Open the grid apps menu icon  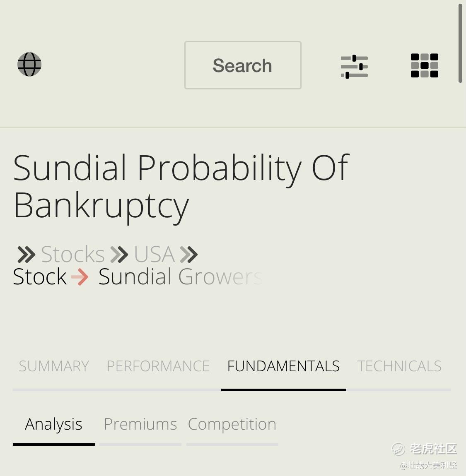[425, 65]
